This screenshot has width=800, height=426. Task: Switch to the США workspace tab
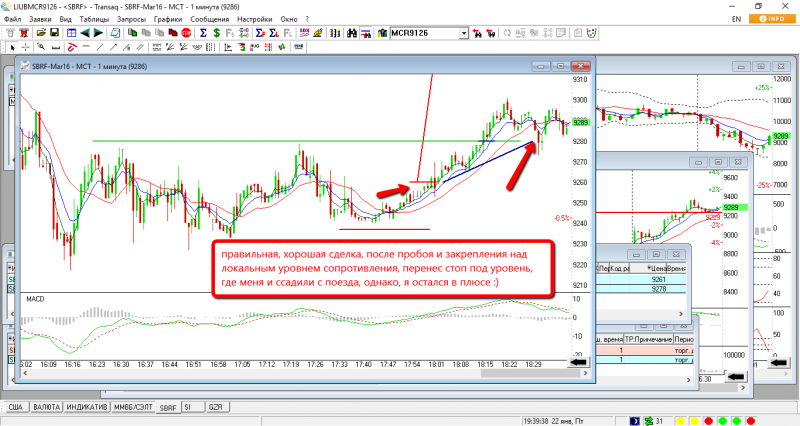15,407
